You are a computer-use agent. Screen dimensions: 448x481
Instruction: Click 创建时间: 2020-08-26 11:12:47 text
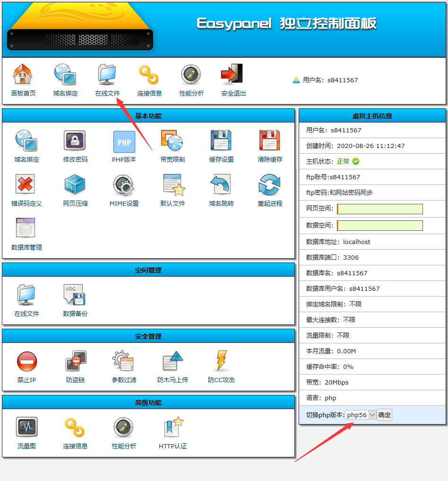click(355, 146)
